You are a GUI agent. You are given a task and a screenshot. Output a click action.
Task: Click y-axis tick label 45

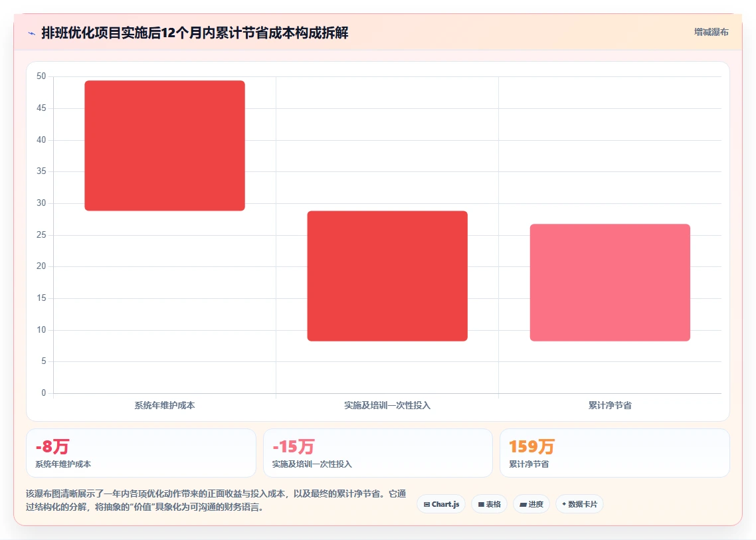[41, 108]
